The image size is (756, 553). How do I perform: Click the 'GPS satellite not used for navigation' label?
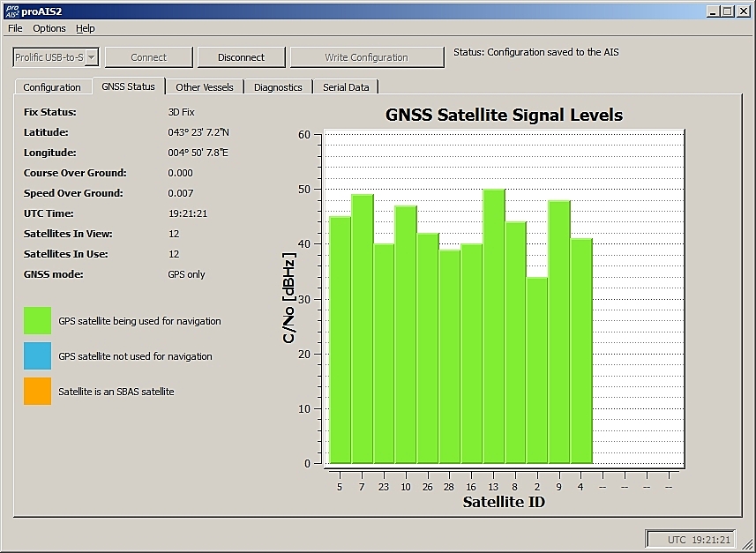[136, 356]
